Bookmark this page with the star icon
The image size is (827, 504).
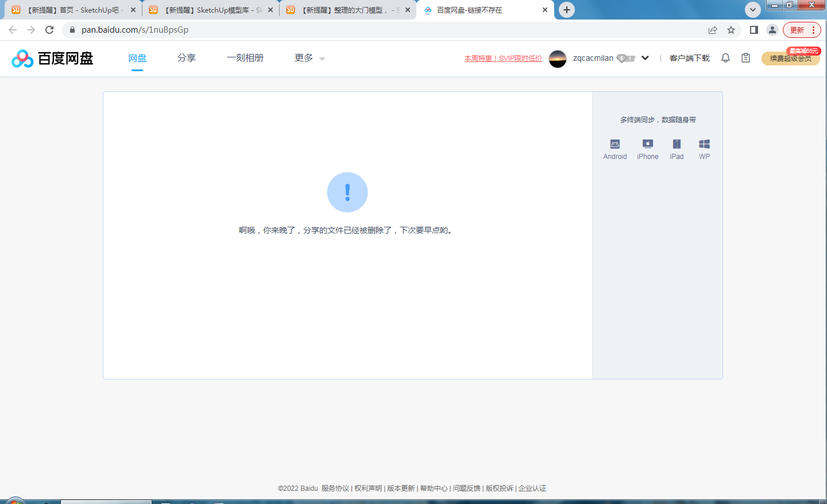coord(731,30)
